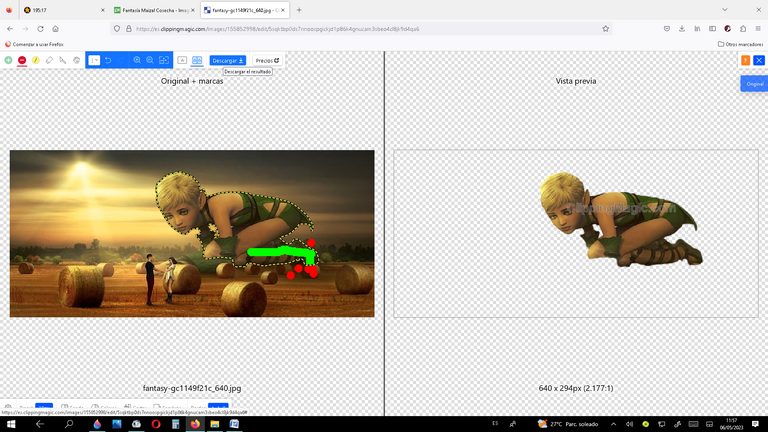This screenshot has width=768, height=432.
Task: Open the notification center
Action: [755, 424]
